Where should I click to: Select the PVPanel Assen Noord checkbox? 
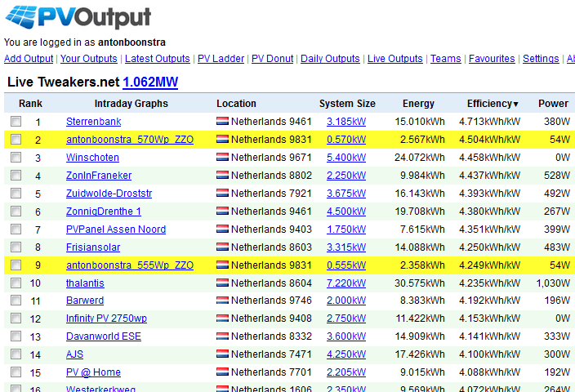pos(16,229)
